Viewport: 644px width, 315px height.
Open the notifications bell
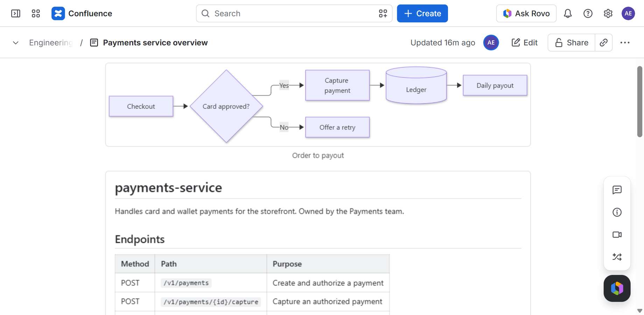point(568,13)
